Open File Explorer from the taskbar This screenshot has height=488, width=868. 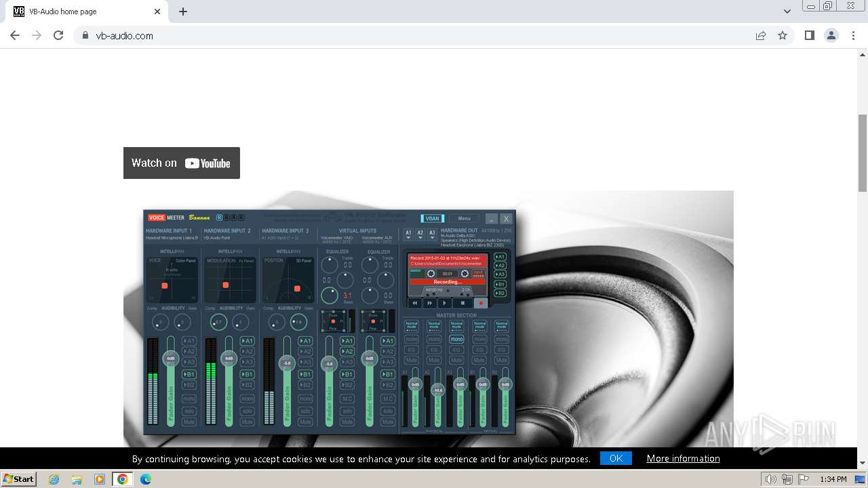(x=77, y=479)
